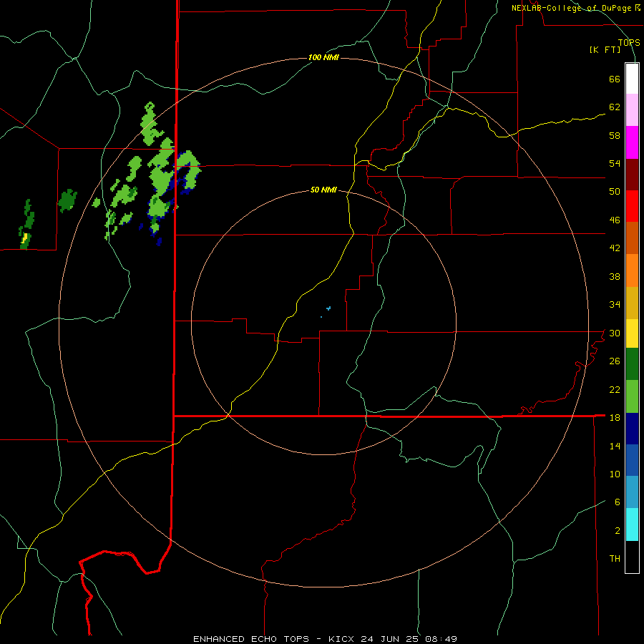This screenshot has width=644, height=644.
Task: Click the gold legend color band
Action: tap(632, 303)
